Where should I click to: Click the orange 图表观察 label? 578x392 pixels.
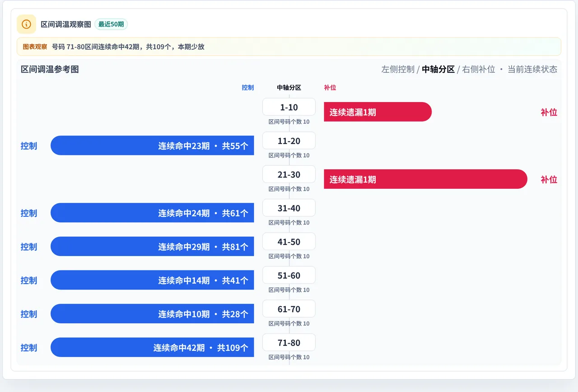pyautogui.click(x=35, y=47)
